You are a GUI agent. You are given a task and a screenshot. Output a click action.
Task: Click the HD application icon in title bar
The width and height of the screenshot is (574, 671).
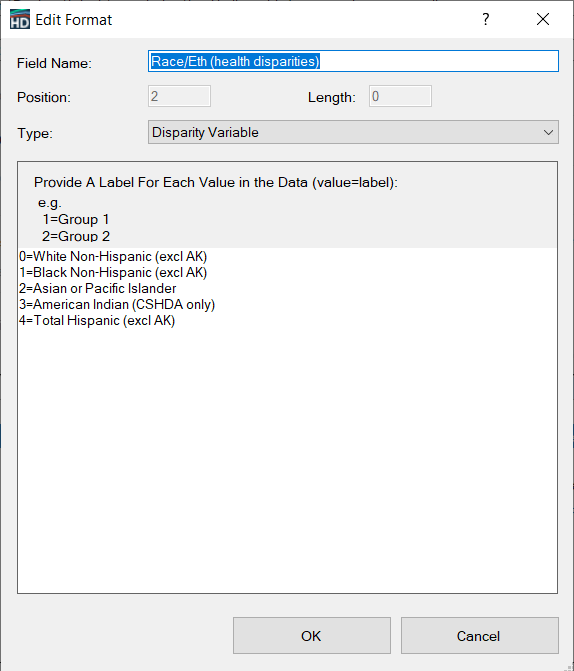[x=20, y=19]
